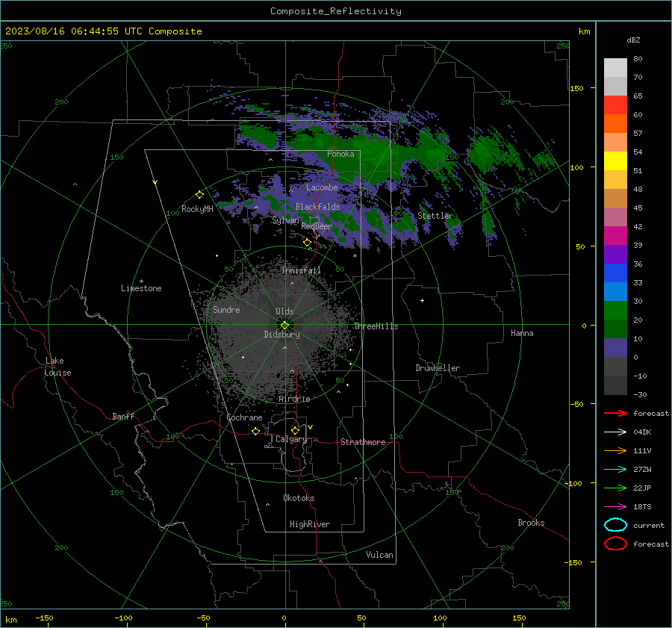The height and width of the screenshot is (628, 672).
Task: Click the Sundre city label
Action: (226, 310)
